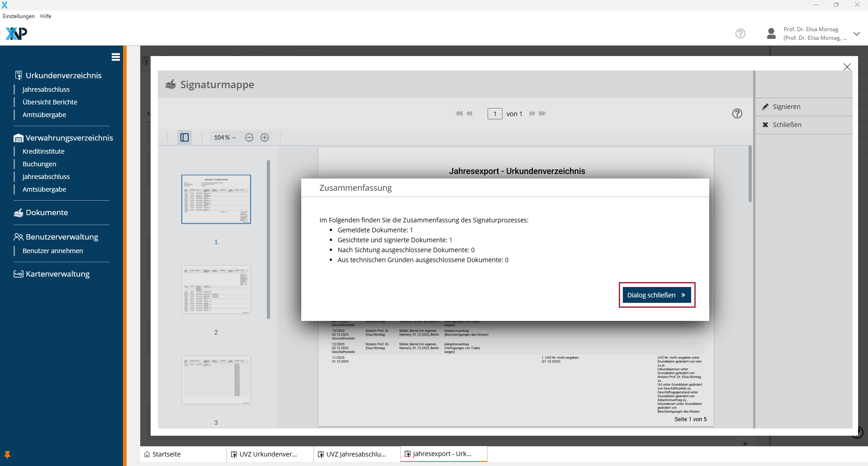The width and height of the screenshot is (868, 466).
Task: Click Signieren in the right panel
Action: [786, 107]
